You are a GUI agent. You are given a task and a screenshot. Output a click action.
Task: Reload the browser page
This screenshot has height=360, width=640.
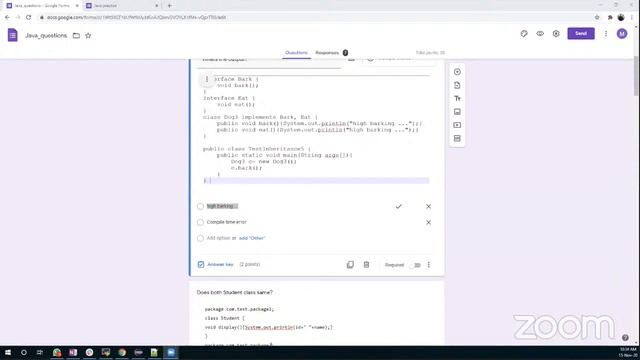coord(28,17)
